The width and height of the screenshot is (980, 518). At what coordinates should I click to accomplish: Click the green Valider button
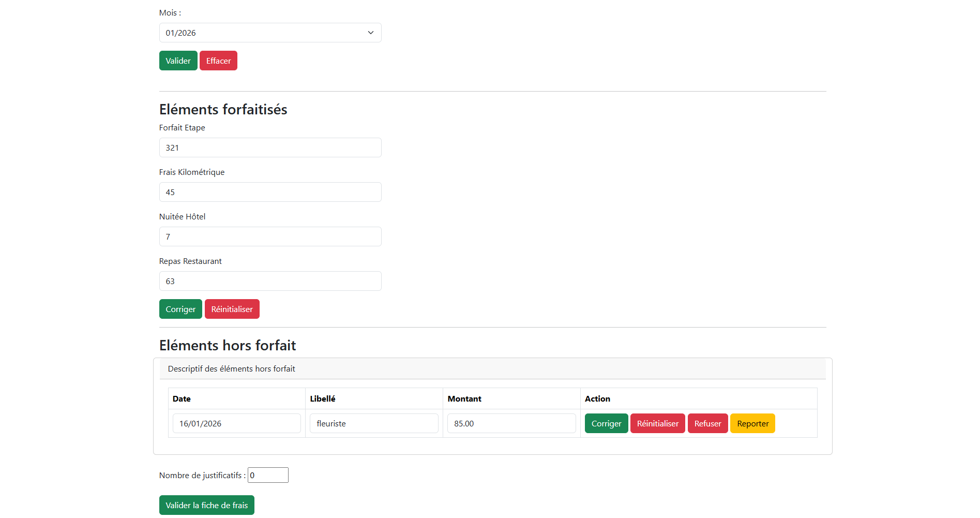pos(178,61)
